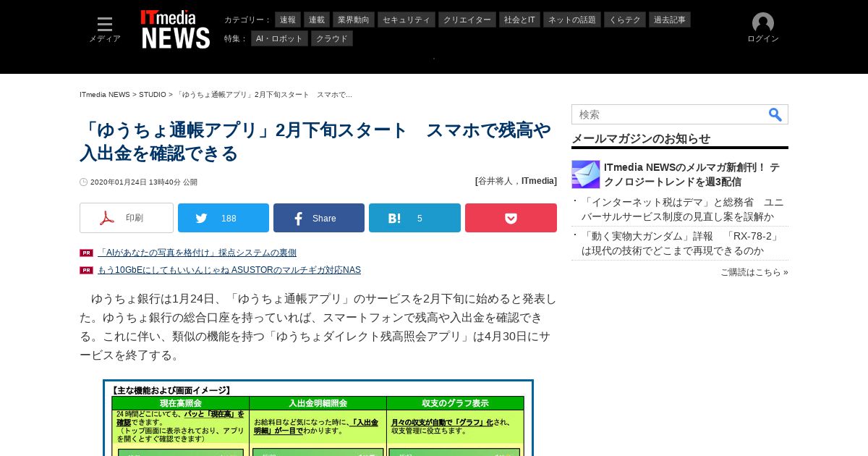Image resolution: width=868 pixels, height=456 pixels.
Task: Go to STUDIO breadcrumb
Action: click(x=153, y=95)
